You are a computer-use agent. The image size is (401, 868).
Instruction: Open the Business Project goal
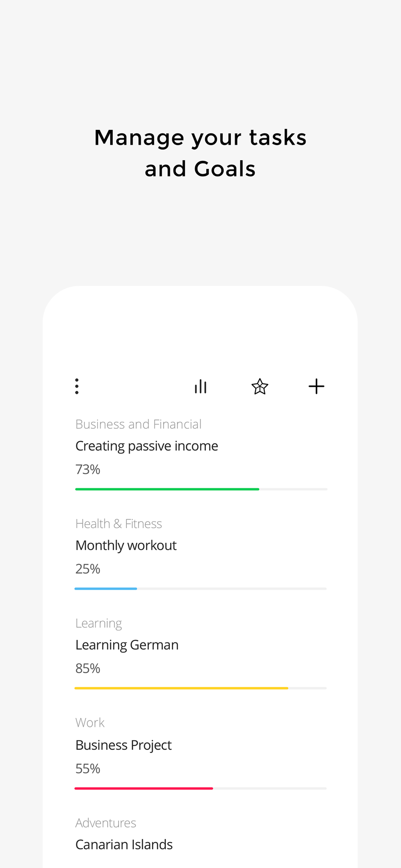click(x=123, y=745)
